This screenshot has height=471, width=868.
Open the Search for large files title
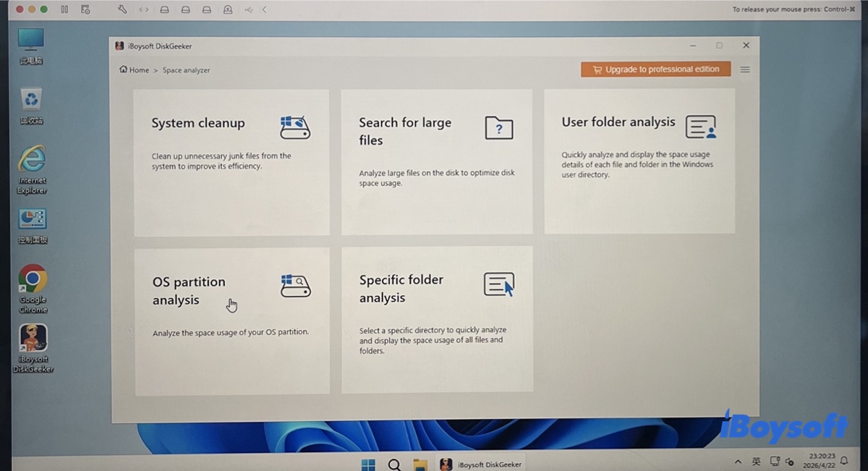click(405, 131)
